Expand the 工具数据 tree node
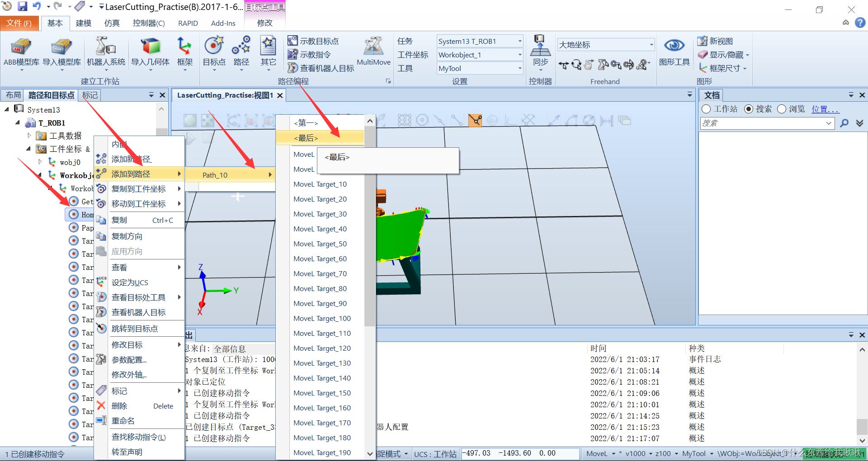 pyautogui.click(x=29, y=136)
